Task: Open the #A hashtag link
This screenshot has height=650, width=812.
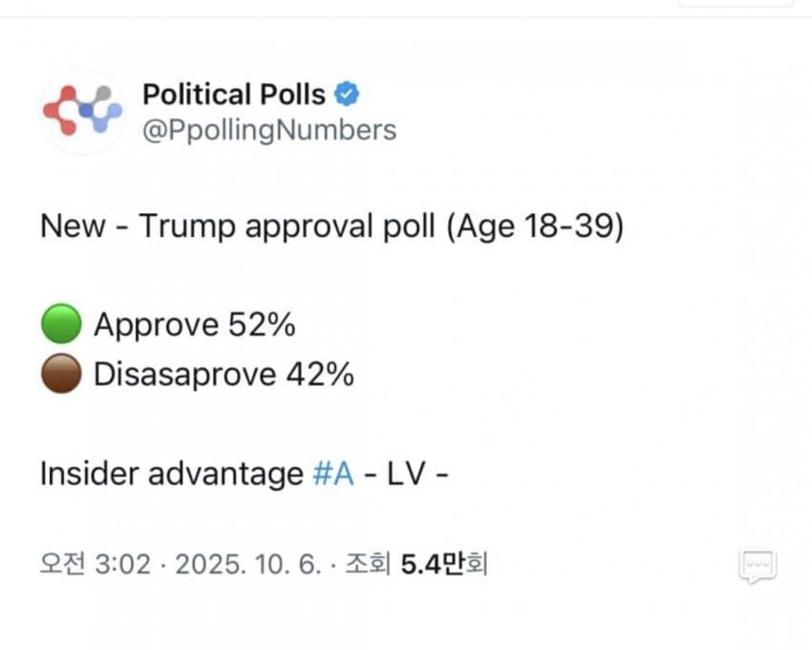Action: 333,473
